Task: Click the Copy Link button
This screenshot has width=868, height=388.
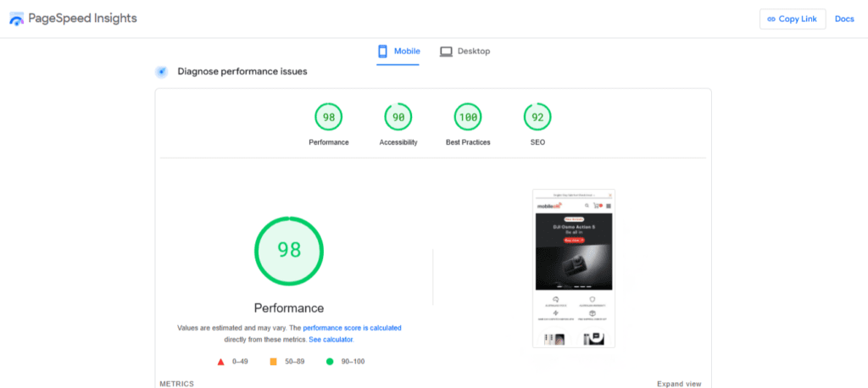Action: [x=792, y=19]
